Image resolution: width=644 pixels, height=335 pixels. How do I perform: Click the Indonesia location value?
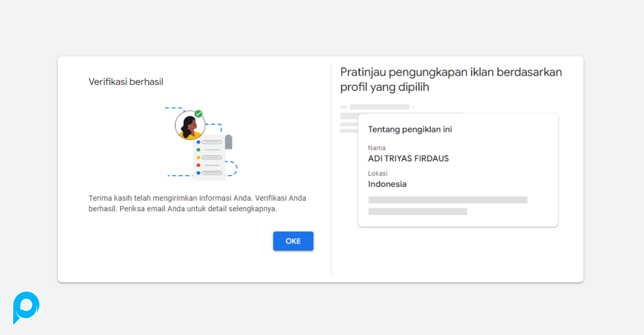click(x=387, y=184)
